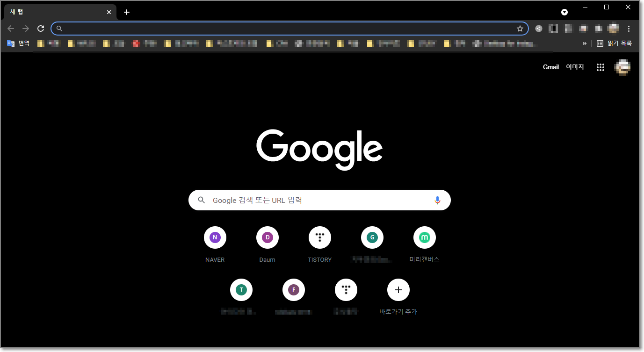Open the Gmail link
The height and width of the screenshot is (352, 644).
[551, 67]
